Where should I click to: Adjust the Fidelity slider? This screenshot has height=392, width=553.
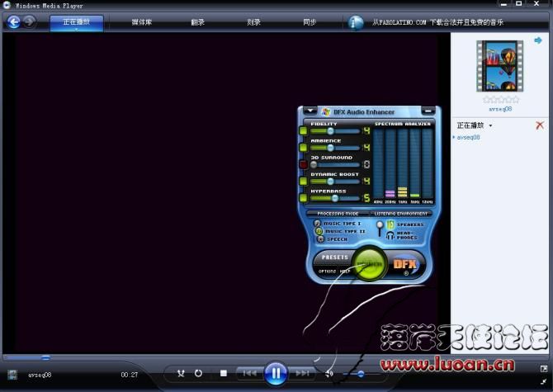point(335,131)
